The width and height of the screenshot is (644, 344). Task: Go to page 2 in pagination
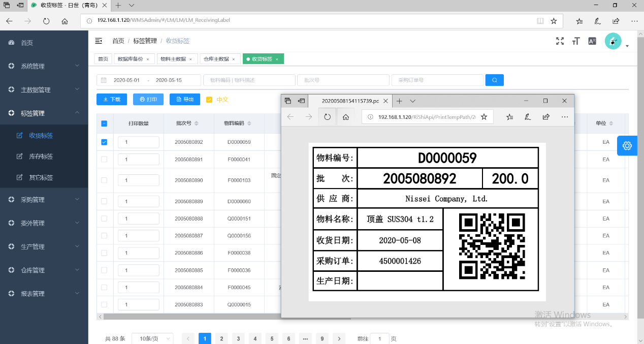point(221,338)
